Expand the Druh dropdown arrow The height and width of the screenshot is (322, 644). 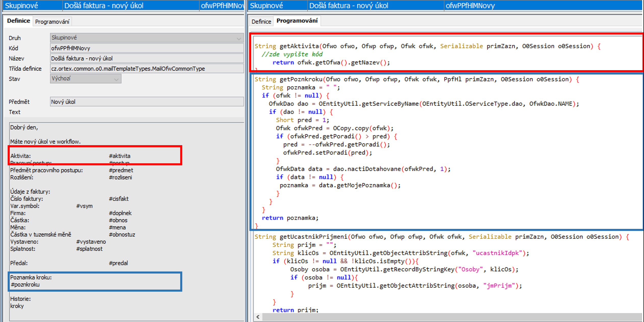tap(239, 38)
